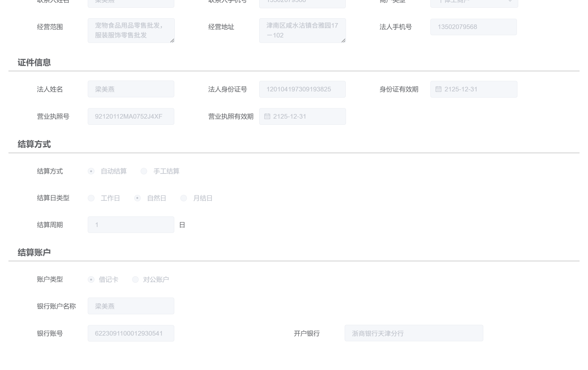588x370 pixels.
Task: Click the 营业执照号 input field
Action: [x=131, y=117]
